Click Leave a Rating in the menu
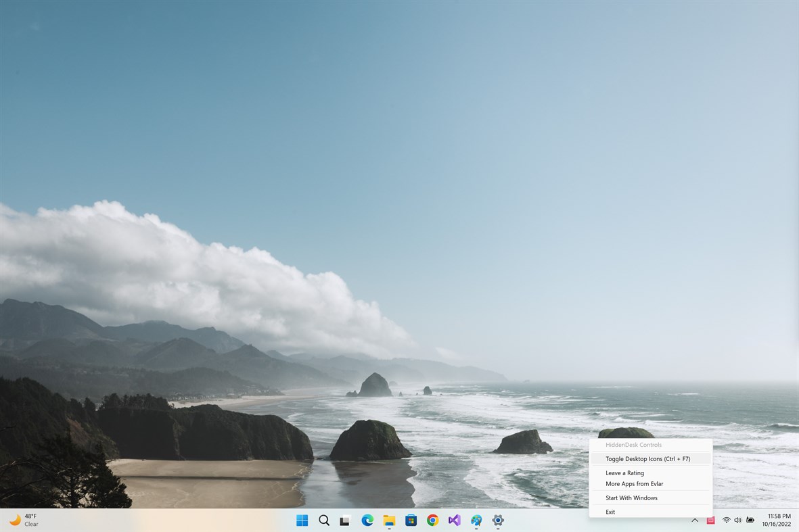Viewport: 799px width, 532px height. tap(624, 473)
